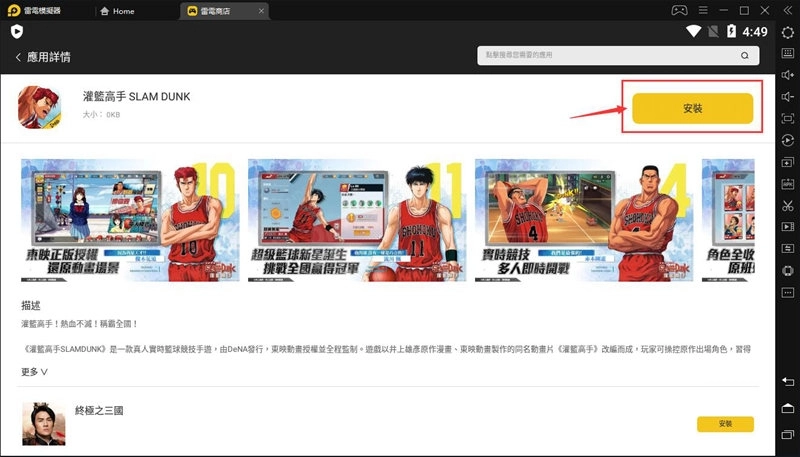Maximize the LDPlayer window
The width and height of the screenshot is (800, 457).
click(x=744, y=10)
